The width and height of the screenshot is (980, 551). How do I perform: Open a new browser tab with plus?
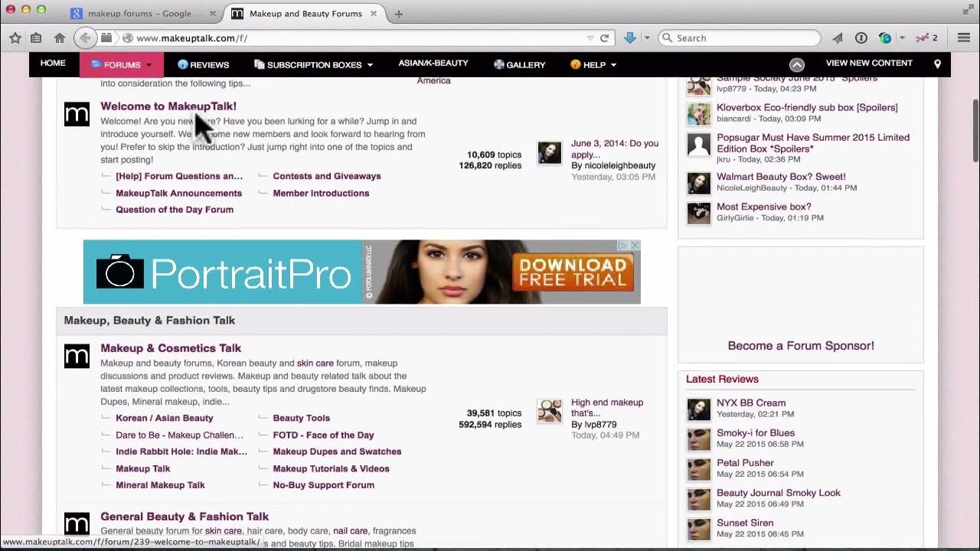pyautogui.click(x=398, y=14)
